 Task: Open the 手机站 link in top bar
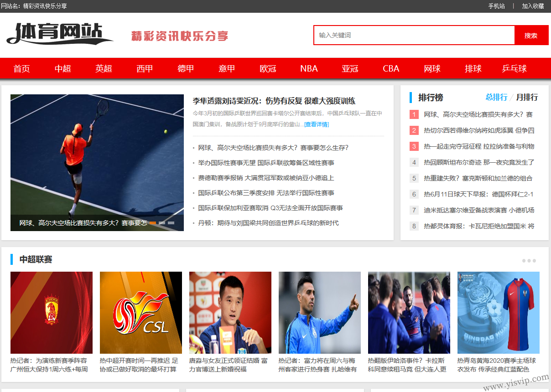(x=496, y=6)
